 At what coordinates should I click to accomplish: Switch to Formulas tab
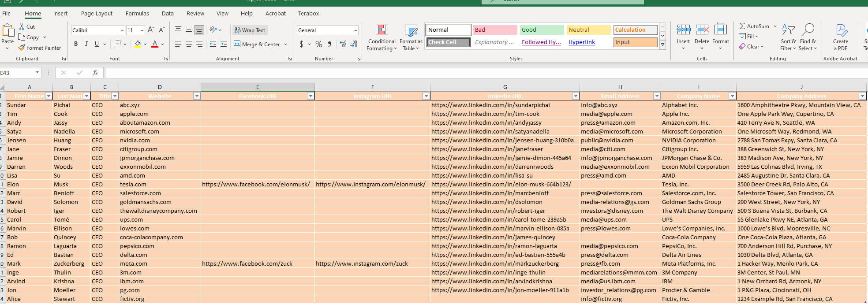coord(137,14)
